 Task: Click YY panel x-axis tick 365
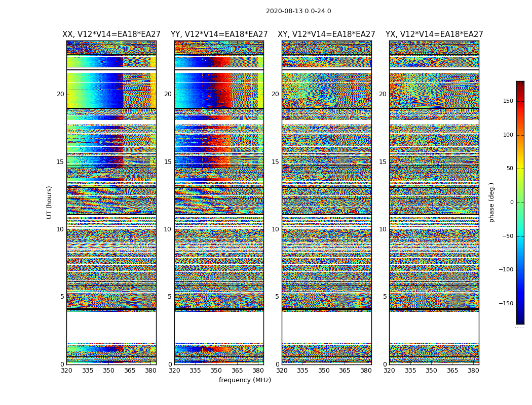click(x=237, y=371)
